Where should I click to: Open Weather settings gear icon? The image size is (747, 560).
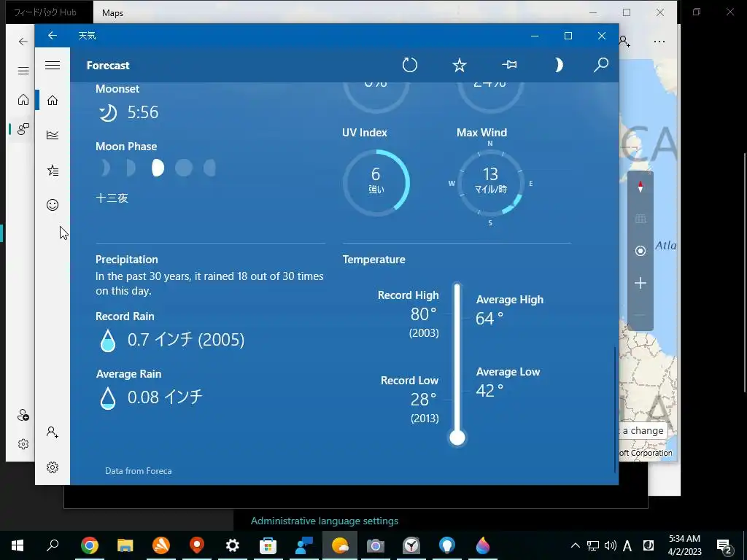click(53, 467)
